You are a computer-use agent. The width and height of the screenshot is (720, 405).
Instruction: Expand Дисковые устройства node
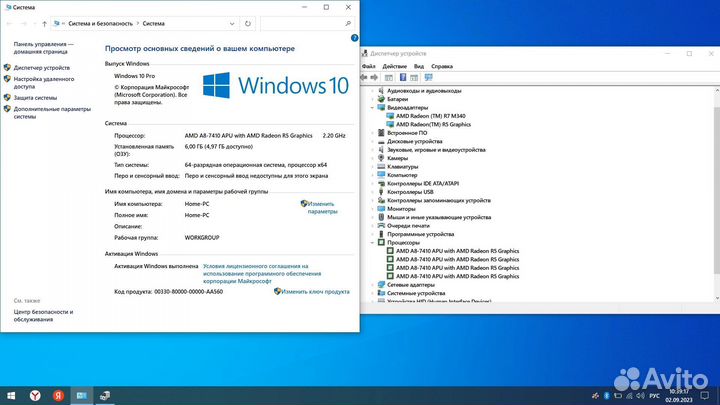click(372, 141)
